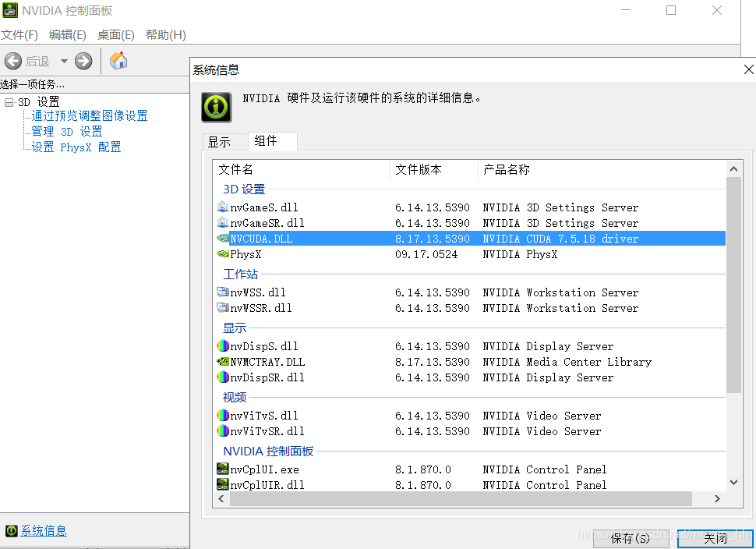
Task: Click the nvCplUIR.dll icon
Action: (x=223, y=484)
